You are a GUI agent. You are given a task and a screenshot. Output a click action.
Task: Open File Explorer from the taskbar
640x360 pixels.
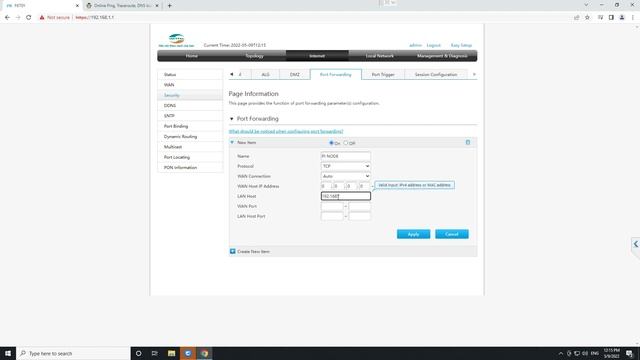171,353
